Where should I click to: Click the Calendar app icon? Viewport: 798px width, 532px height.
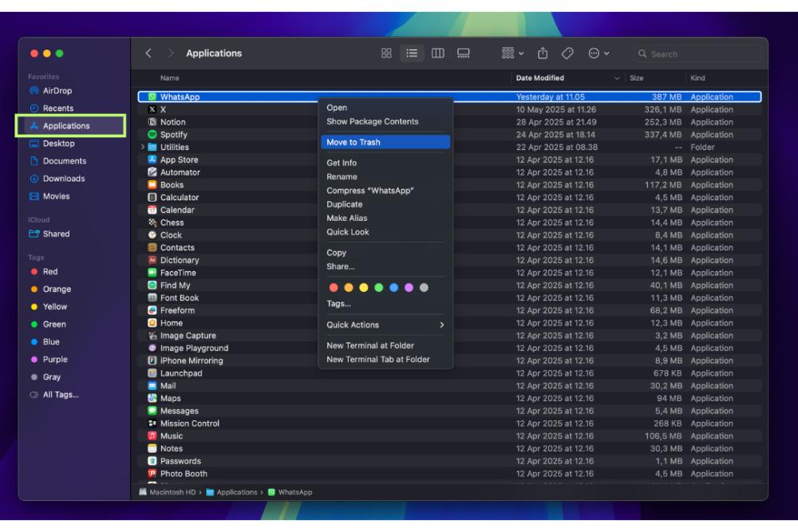152,210
